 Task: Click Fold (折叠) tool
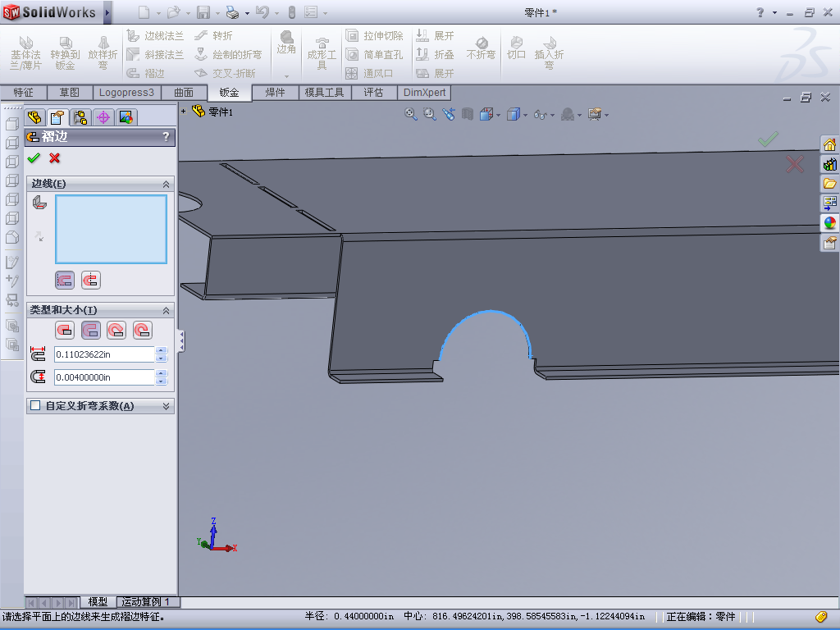436,55
